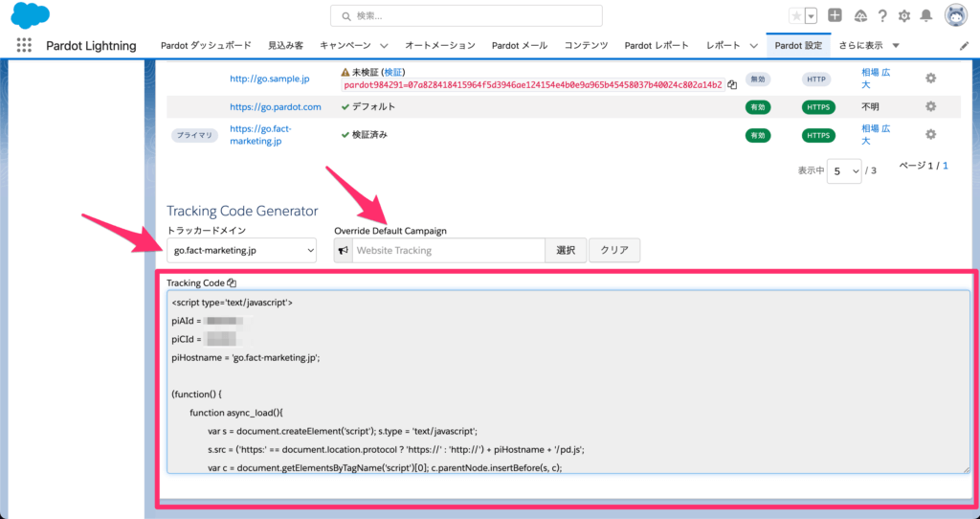Open gear menu for go.fact-marketing.jp row

[x=930, y=134]
